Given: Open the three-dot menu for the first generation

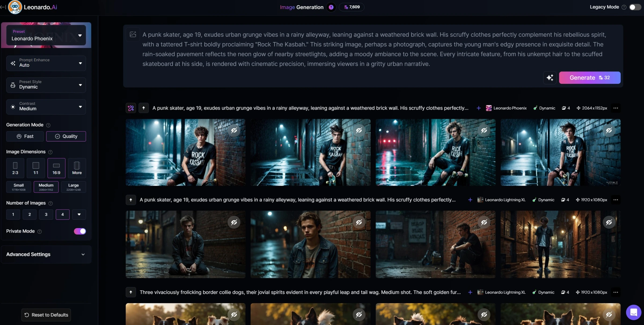Looking at the screenshot, I should tap(616, 108).
